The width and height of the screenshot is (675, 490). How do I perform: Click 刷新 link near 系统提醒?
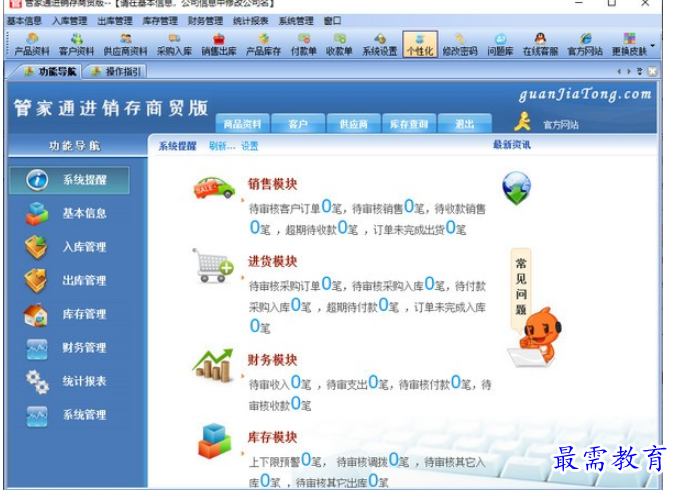(x=222, y=146)
